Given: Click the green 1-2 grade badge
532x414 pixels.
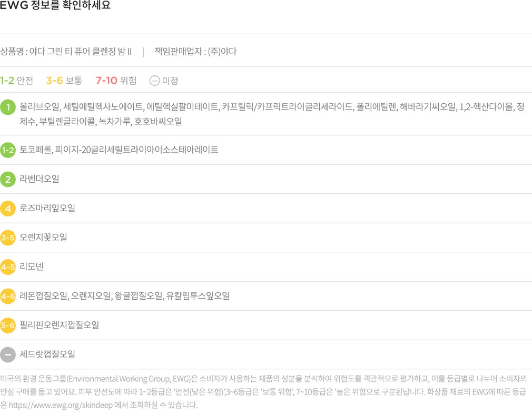Looking at the screenshot, I should 8,150.
